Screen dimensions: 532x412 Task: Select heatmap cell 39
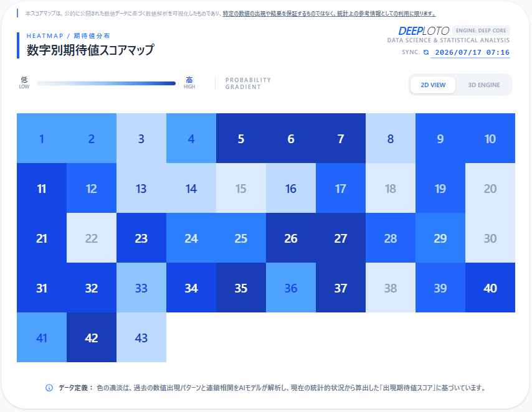pyautogui.click(x=440, y=288)
